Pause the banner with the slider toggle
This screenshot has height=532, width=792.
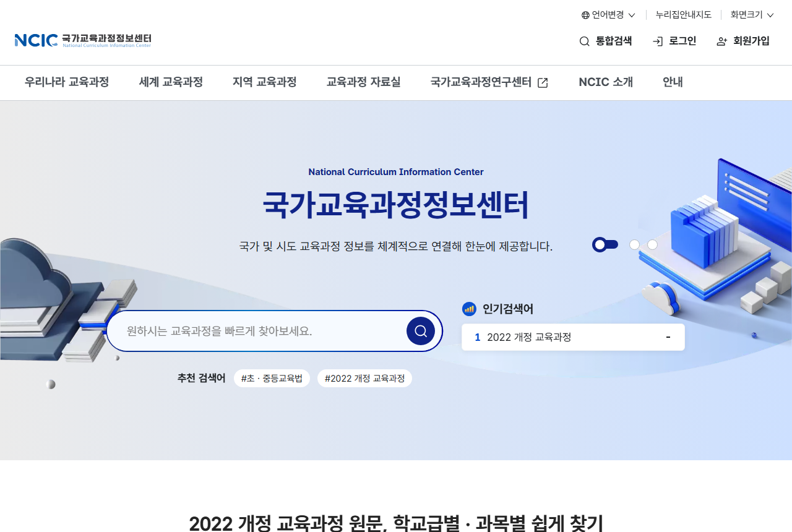pos(605,244)
